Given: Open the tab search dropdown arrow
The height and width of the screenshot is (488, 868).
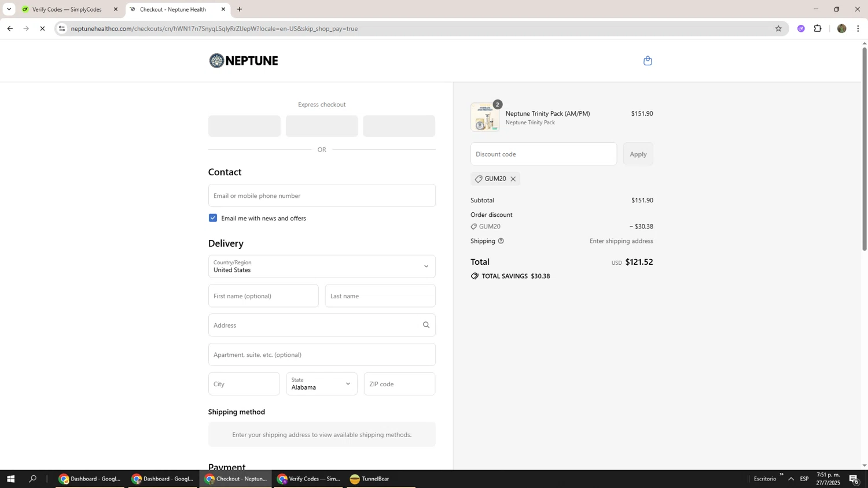Looking at the screenshot, I should click(x=9, y=9).
